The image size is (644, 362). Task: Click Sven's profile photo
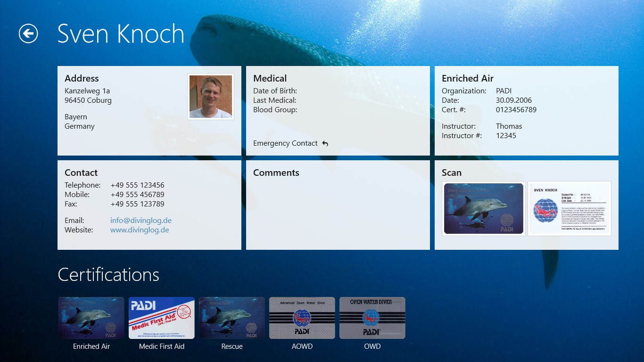tap(210, 96)
